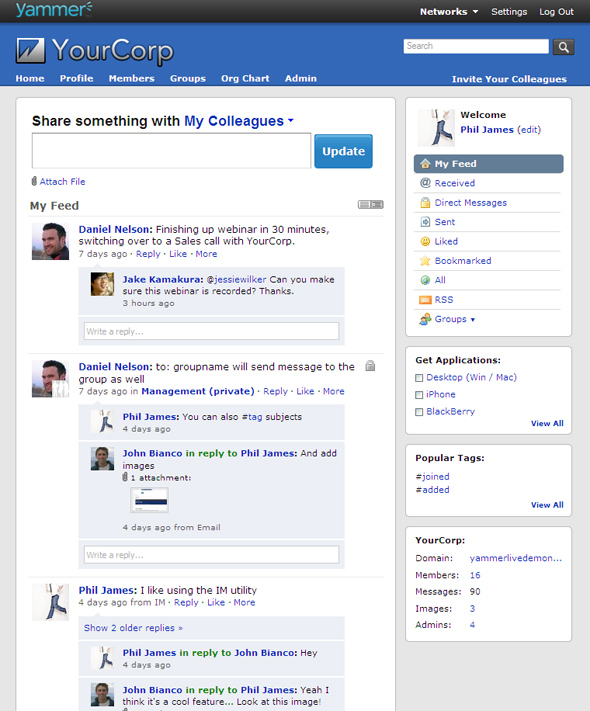Click the Members count 16
The height and width of the screenshot is (711, 590).
475,575
